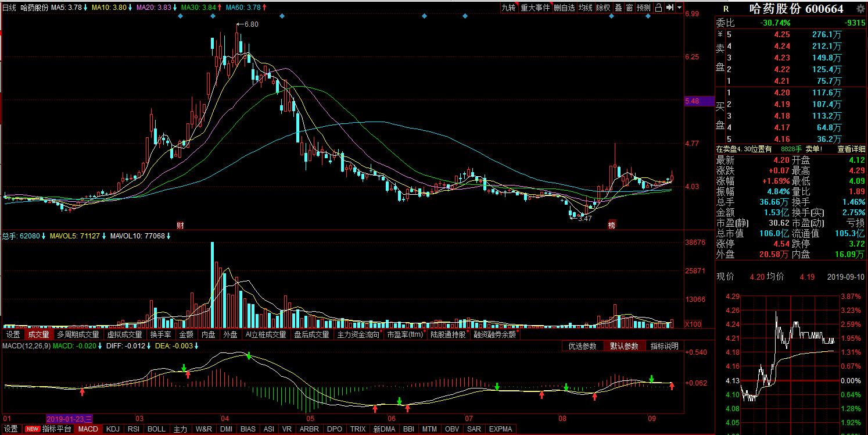Toggle 均线 moving average display
868x435 pixels.
click(586, 8)
